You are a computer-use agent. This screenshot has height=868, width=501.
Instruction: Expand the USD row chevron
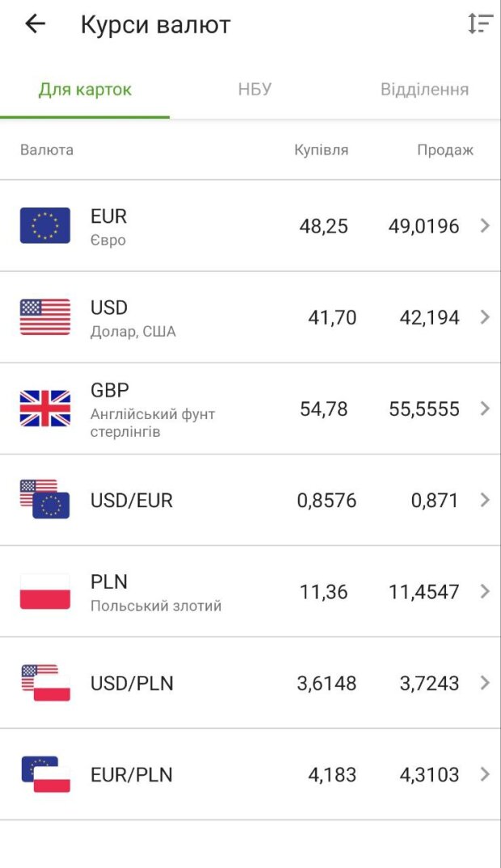click(485, 317)
